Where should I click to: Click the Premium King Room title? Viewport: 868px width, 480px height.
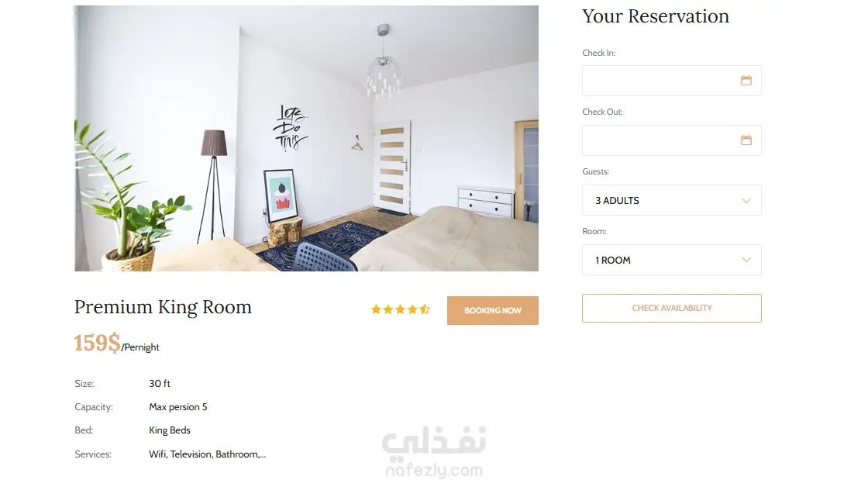tap(163, 307)
